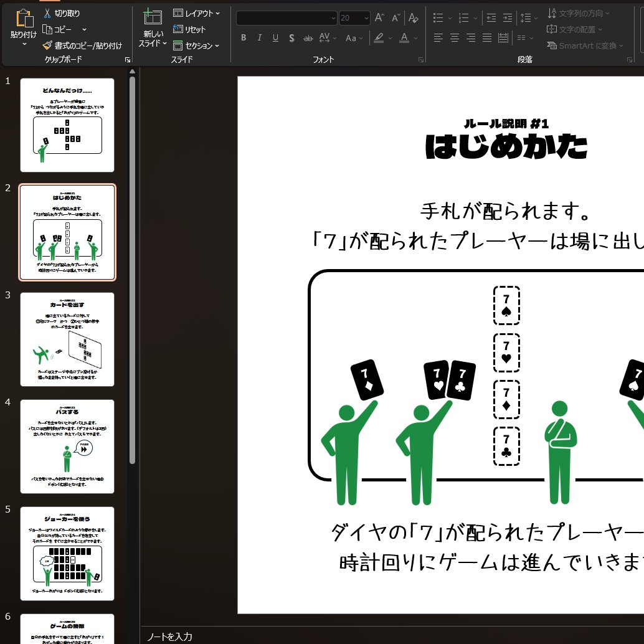Select slide 1 thumbnail どんなんだっけ
This screenshot has width=644, height=644.
pyautogui.click(x=67, y=125)
